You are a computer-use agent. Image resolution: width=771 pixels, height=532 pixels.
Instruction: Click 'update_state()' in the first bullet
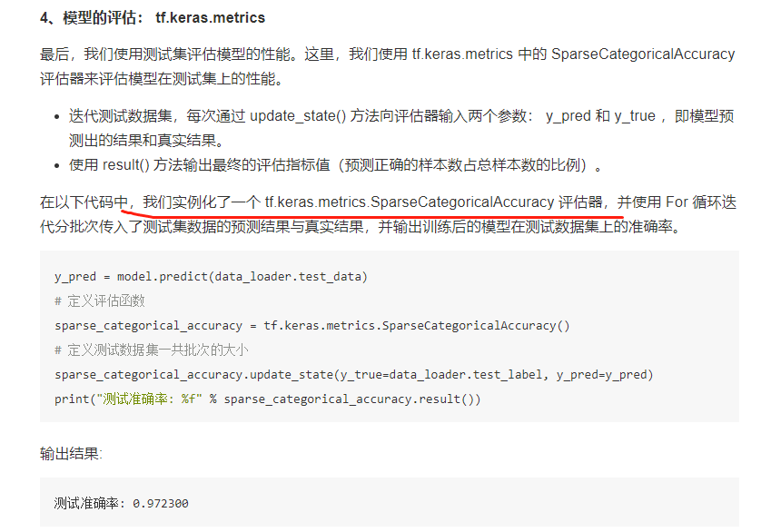click(x=298, y=116)
